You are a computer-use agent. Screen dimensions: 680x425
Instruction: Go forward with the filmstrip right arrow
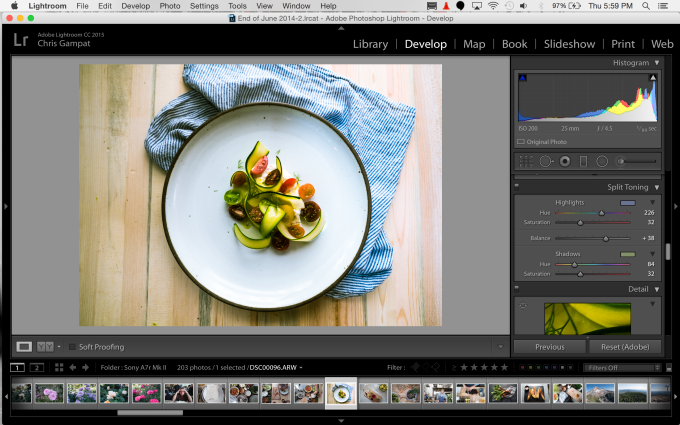85,368
